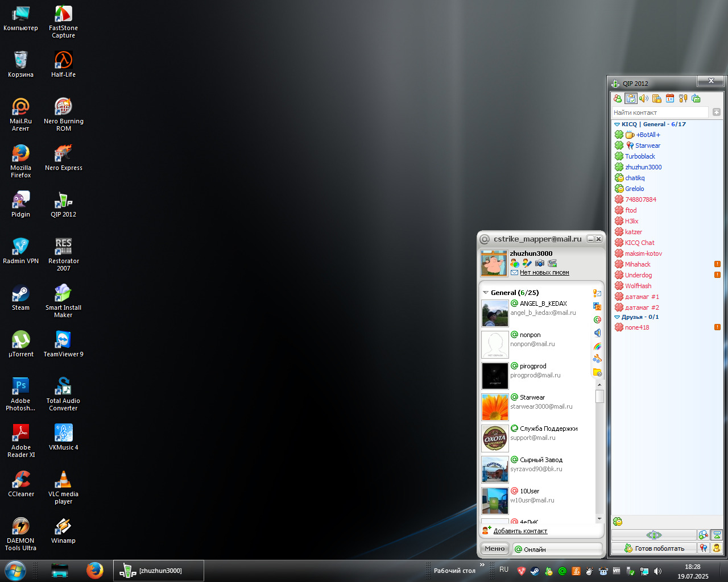Image resolution: width=728 pixels, height=582 pixels.
Task: Click the orange alert icon beside Mihahack
Action: click(717, 264)
